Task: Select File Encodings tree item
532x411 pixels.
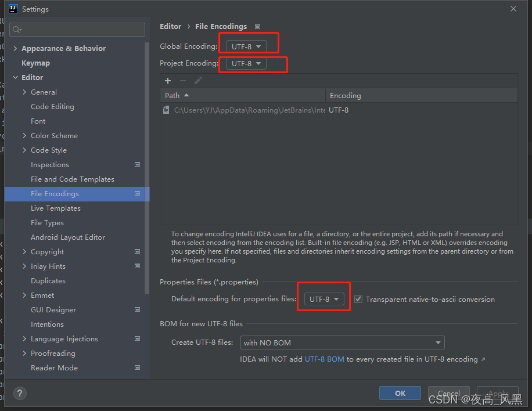Action: 77,194
